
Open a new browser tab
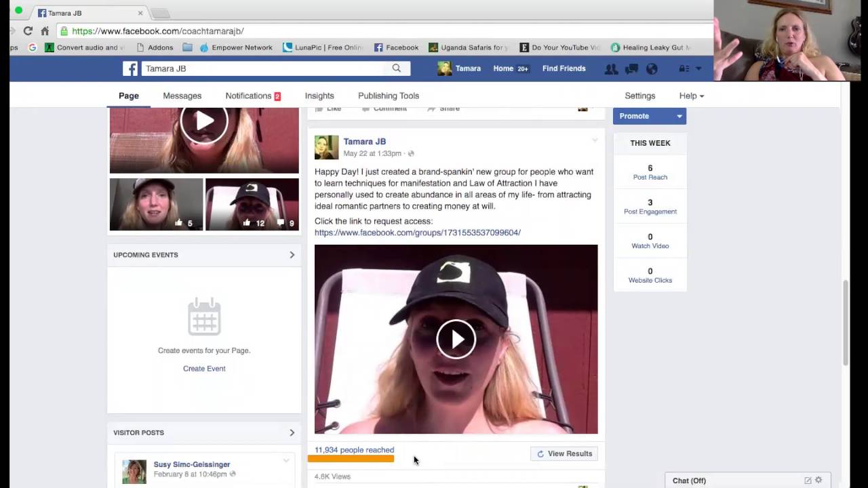click(160, 13)
